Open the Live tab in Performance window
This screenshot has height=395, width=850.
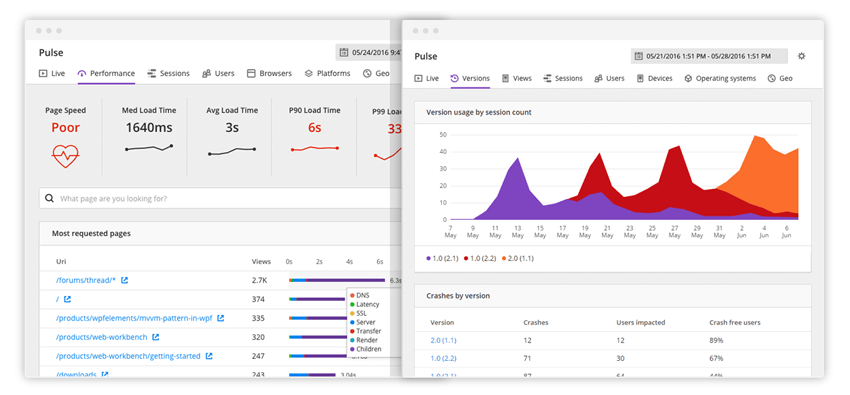click(52, 73)
